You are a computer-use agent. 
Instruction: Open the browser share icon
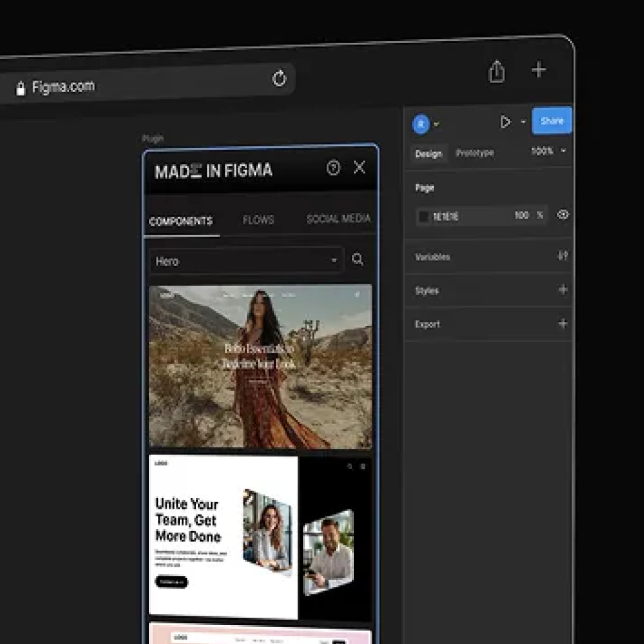[x=497, y=72]
